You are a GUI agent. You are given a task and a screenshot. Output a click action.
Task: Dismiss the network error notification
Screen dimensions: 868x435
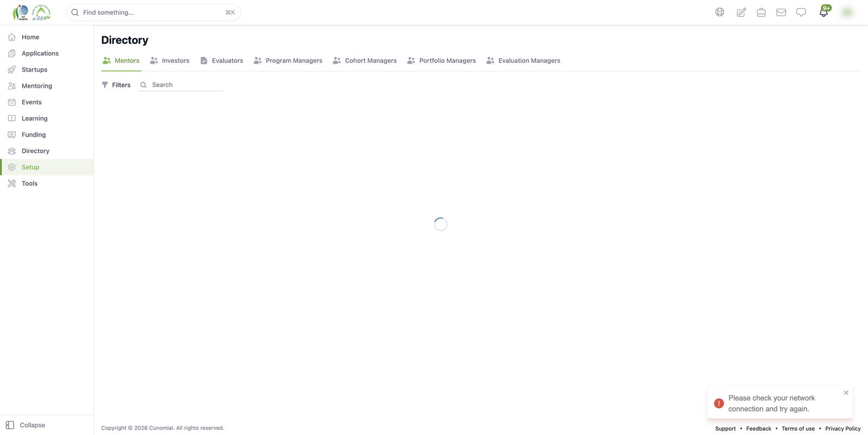(846, 393)
